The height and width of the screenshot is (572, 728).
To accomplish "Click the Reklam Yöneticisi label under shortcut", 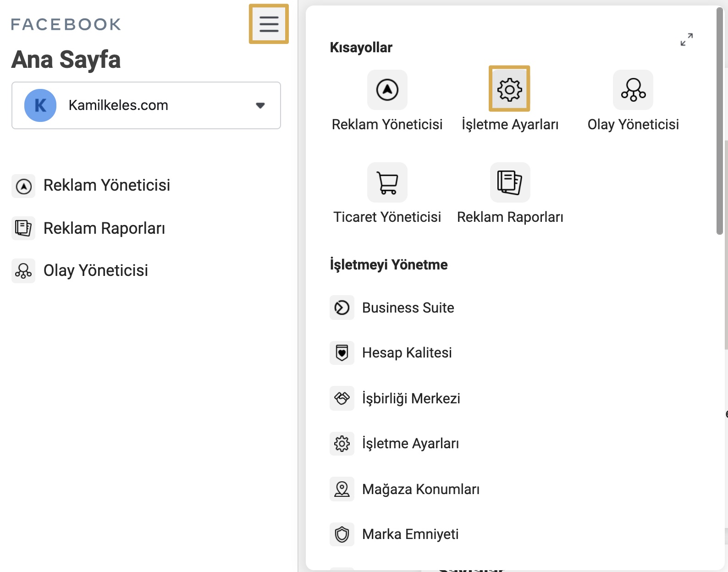I will click(387, 124).
